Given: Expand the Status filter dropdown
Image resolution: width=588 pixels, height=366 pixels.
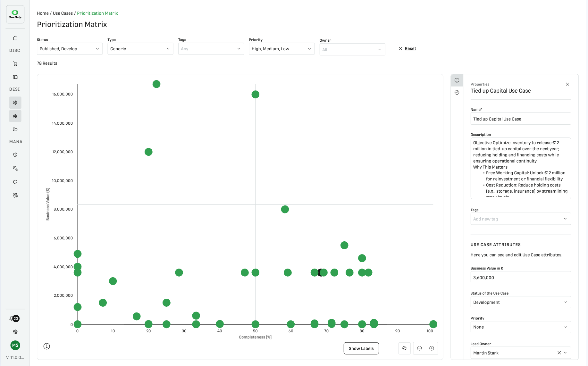Looking at the screenshot, I should (70, 49).
